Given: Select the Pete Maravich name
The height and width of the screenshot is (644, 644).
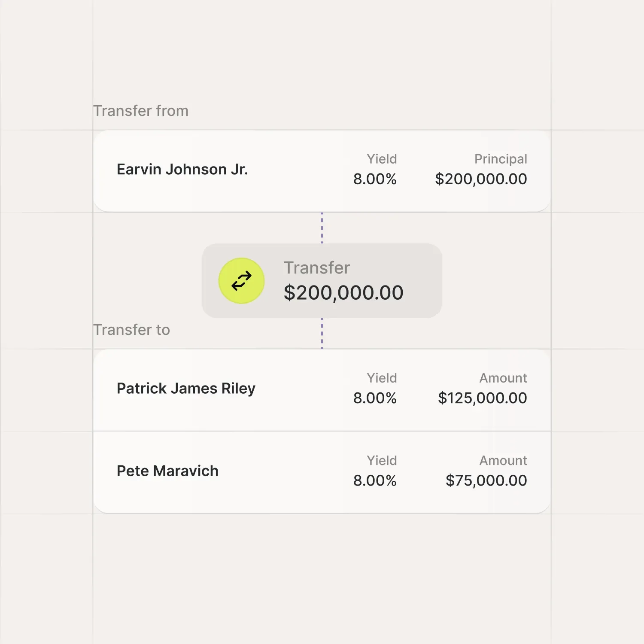Looking at the screenshot, I should pyautogui.click(x=167, y=471).
